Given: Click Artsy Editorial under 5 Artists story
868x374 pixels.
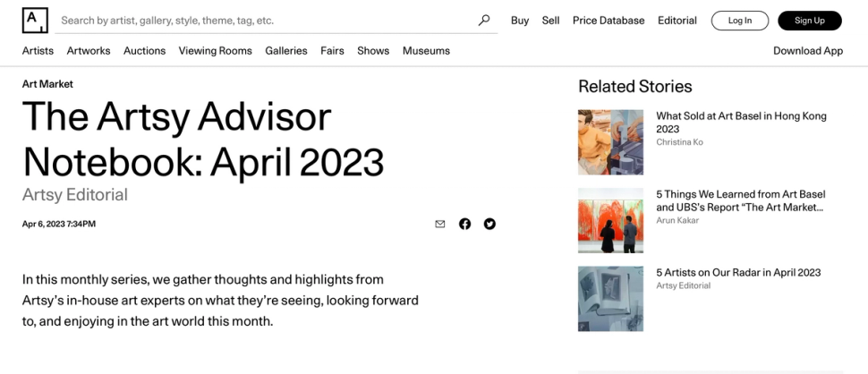Looking at the screenshot, I should 683,285.
